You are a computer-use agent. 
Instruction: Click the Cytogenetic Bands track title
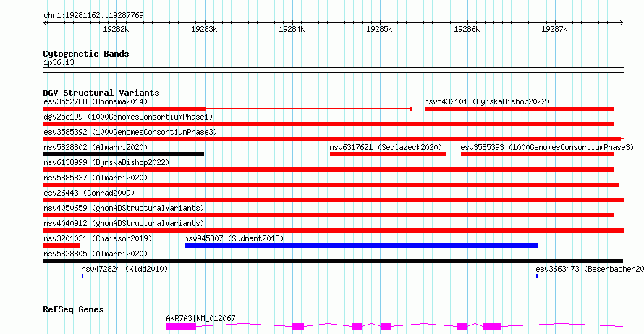(x=86, y=54)
